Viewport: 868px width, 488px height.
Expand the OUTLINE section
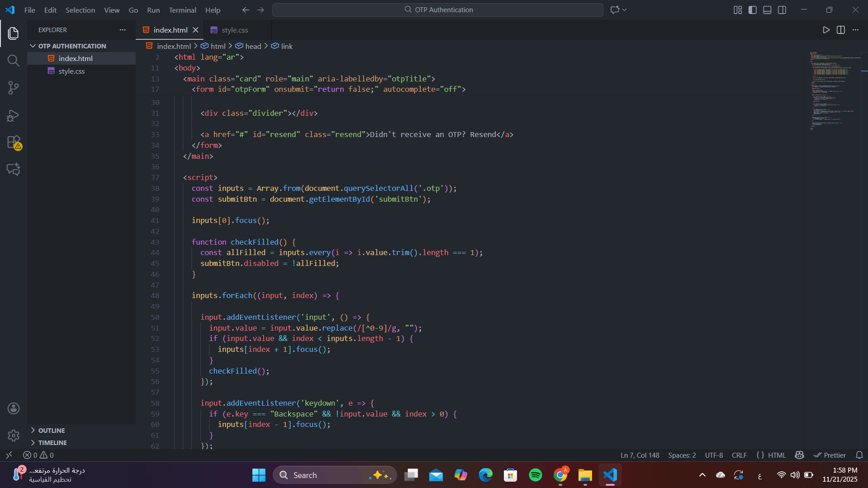51,431
